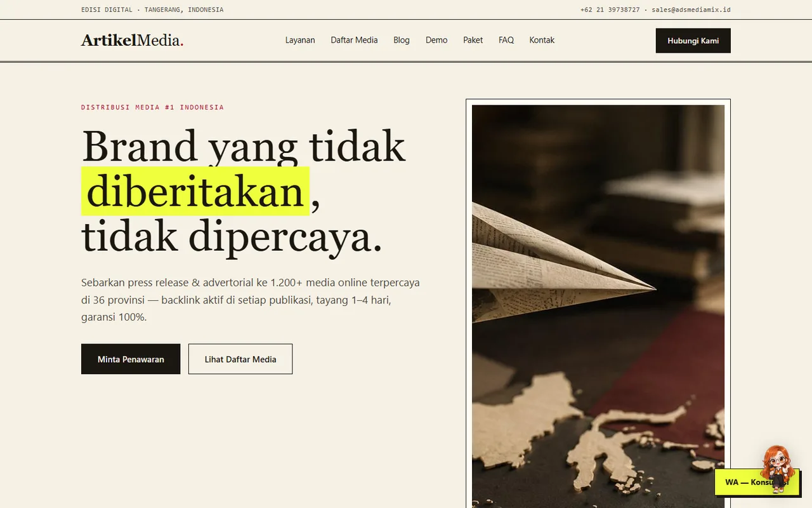Click the paper airplane hero image
Image resolution: width=812 pixels, height=508 pixels.
point(598,306)
